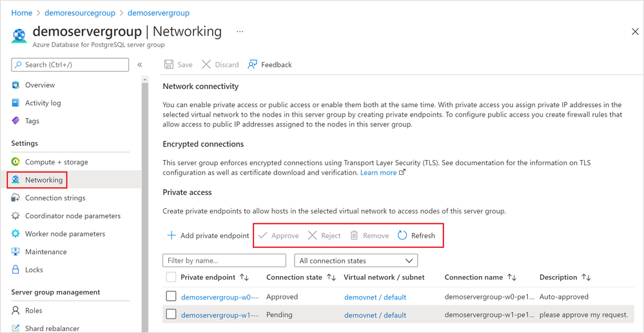
Task: Click the Locks padlock icon
Action: pos(16,270)
